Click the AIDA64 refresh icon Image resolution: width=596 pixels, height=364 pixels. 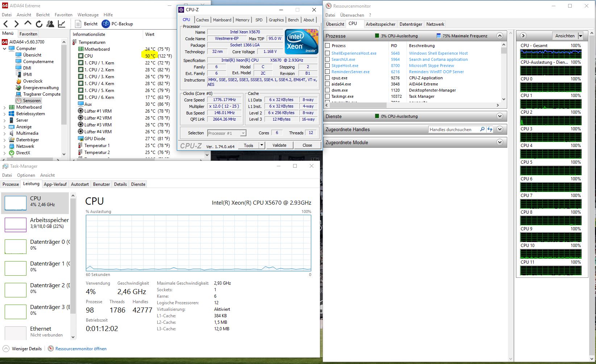(39, 24)
